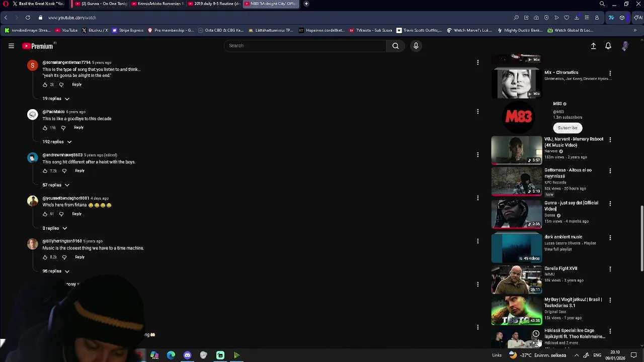
Task: Like the 'goodbye to this decade' comment
Action: pyautogui.click(x=45, y=128)
